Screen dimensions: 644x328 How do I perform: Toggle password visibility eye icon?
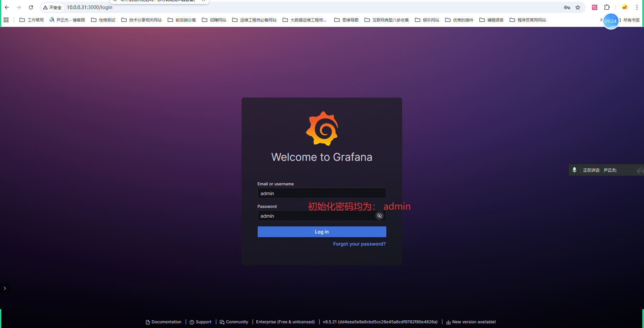click(x=380, y=216)
